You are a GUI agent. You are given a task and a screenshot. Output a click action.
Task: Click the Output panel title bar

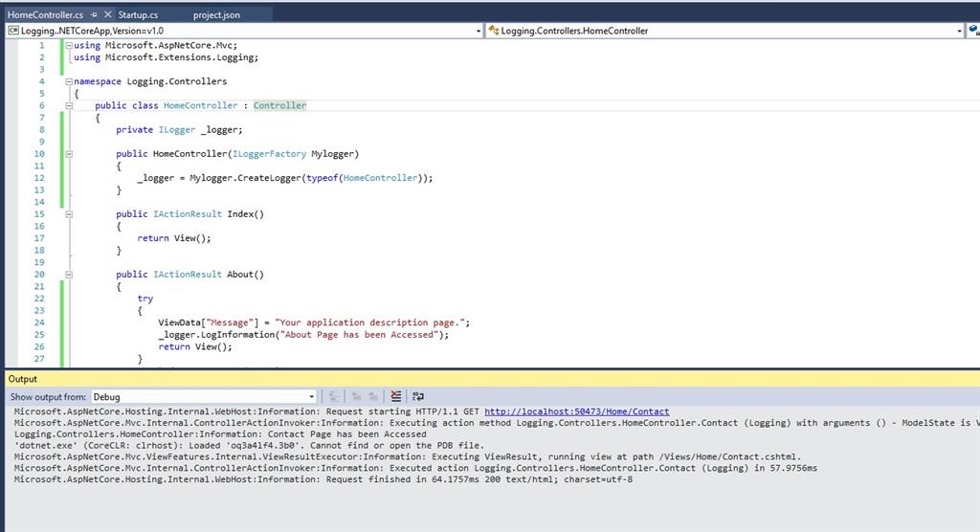tap(493, 379)
